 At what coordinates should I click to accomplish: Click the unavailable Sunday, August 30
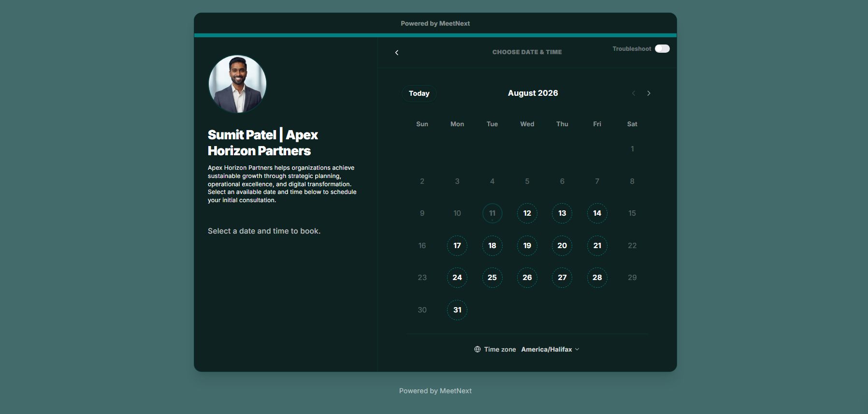pyautogui.click(x=422, y=310)
